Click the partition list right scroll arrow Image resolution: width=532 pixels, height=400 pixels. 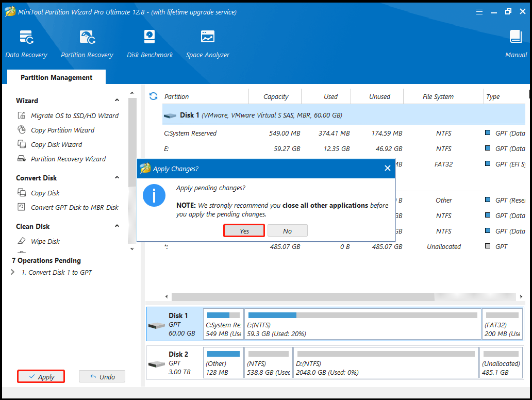[521, 296]
